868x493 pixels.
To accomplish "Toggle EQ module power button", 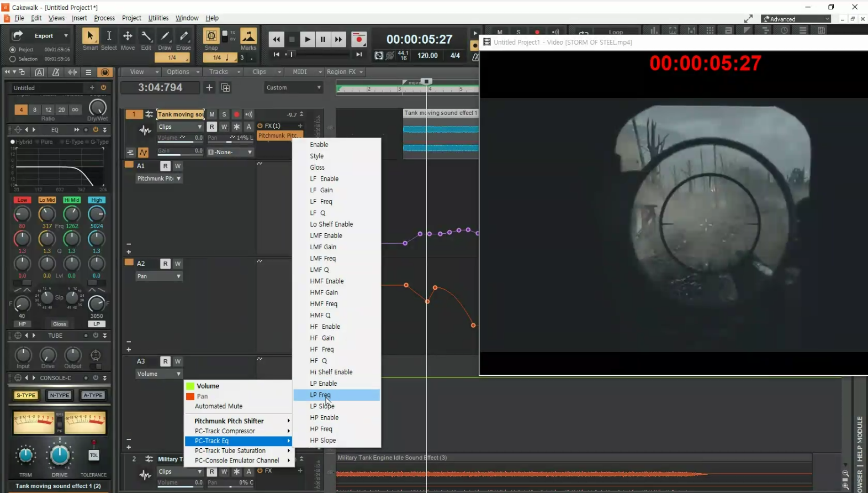I will coord(96,130).
